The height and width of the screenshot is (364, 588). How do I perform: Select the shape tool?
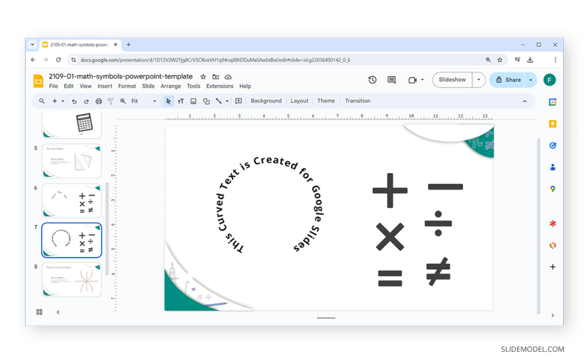pos(206,101)
